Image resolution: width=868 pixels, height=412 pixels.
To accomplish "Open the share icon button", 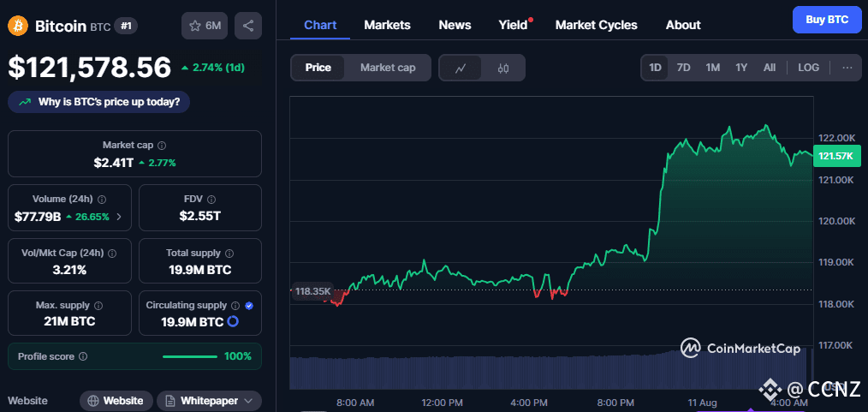I will pyautogui.click(x=248, y=26).
